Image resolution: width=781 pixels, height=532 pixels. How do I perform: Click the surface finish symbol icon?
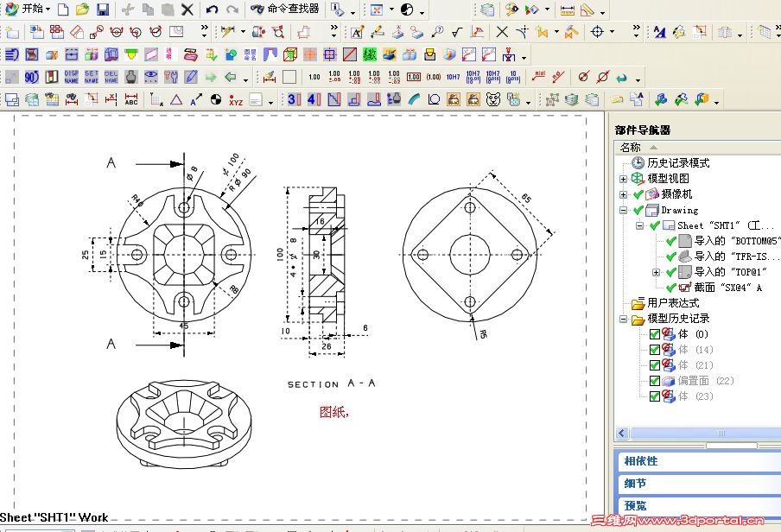point(457,32)
